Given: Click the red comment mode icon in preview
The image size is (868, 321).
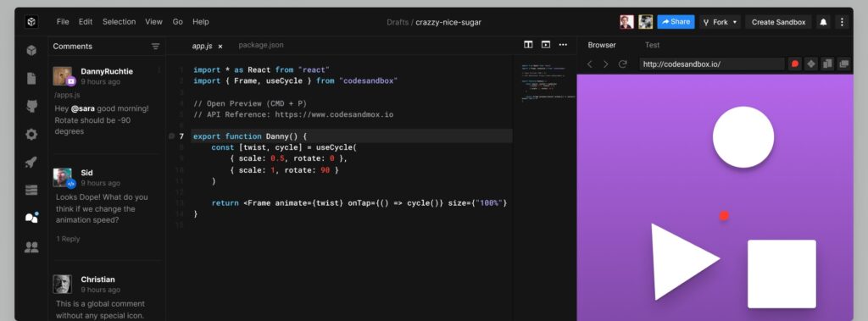Looking at the screenshot, I should pos(795,64).
